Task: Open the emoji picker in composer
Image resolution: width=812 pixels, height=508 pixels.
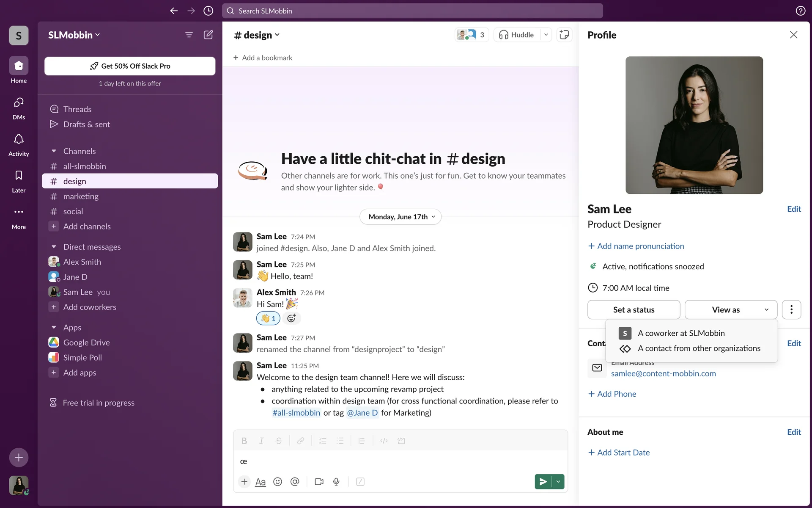Action: coord(277,482)
